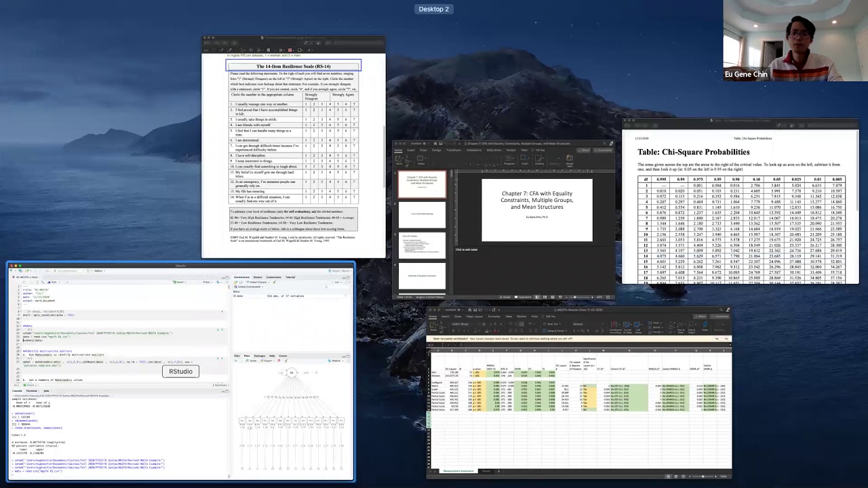This screenshot has width=868, height=488.
Task: Open the Formulas tab in Excel
Action: 494,317
